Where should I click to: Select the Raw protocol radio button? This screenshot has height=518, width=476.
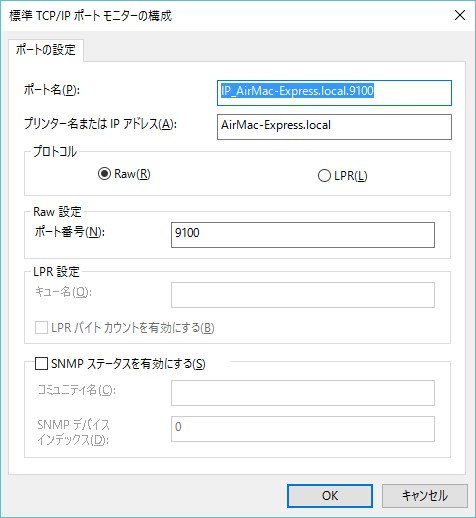104,174
